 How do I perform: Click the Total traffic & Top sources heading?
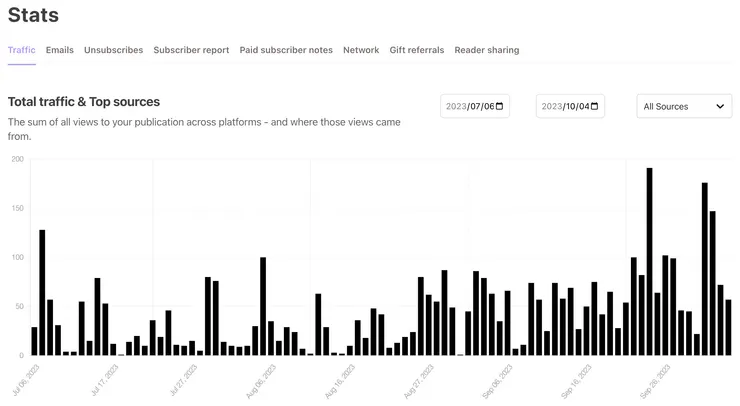click(84, 102)
